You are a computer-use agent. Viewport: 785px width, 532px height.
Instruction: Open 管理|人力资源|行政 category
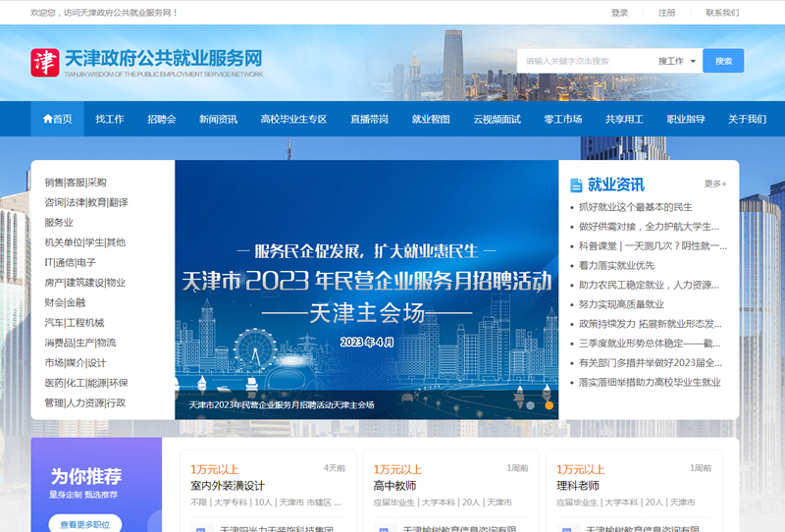[x=84, y=402]
